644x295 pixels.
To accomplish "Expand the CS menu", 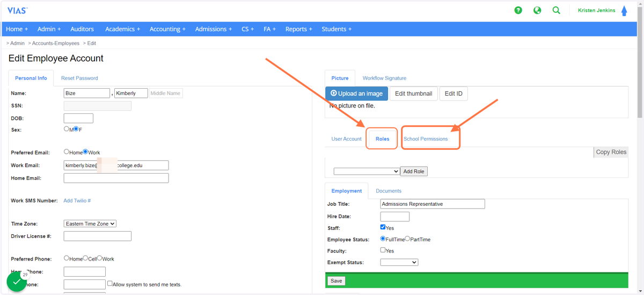I will coord(248,29).
